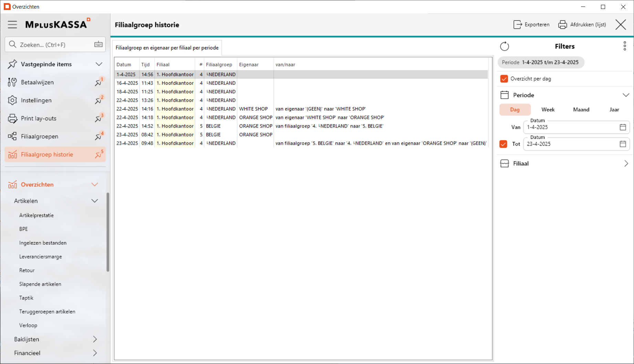Open the filters three-dot menu
This screenshot has height=364, width=634.
tap(625, 46)
